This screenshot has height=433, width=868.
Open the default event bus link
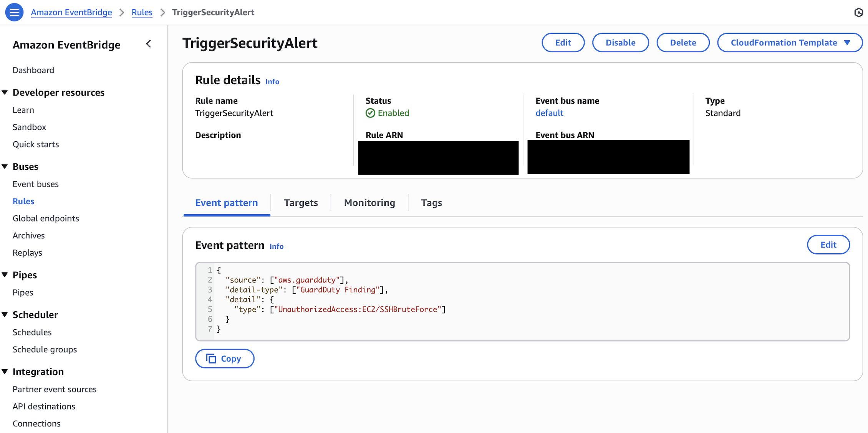point(549,113)
